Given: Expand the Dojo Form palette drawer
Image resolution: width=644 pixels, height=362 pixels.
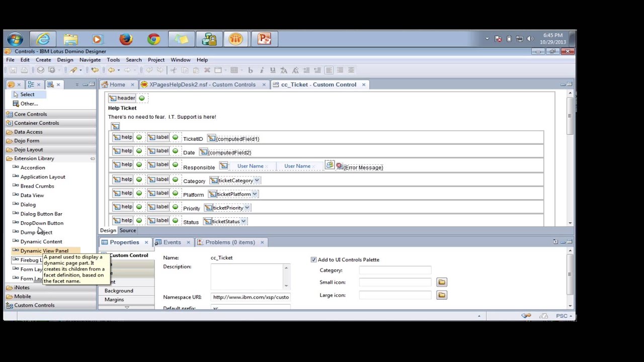Looking at the screenshot, I should coord(50,141).
